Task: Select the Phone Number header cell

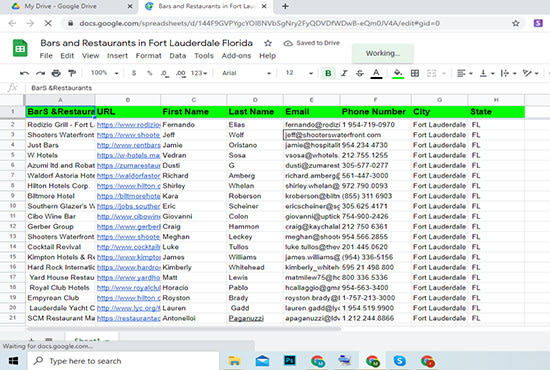Action: tap(375, 112)
